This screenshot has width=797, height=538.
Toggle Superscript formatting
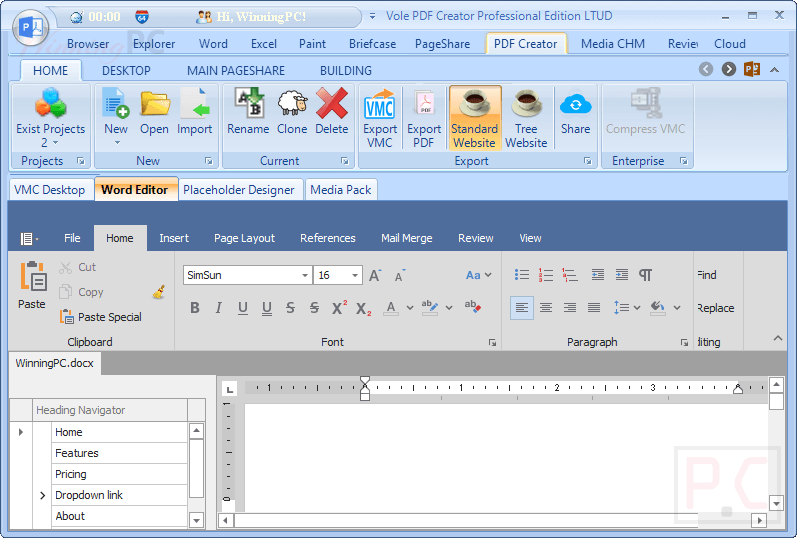(339, 308)
